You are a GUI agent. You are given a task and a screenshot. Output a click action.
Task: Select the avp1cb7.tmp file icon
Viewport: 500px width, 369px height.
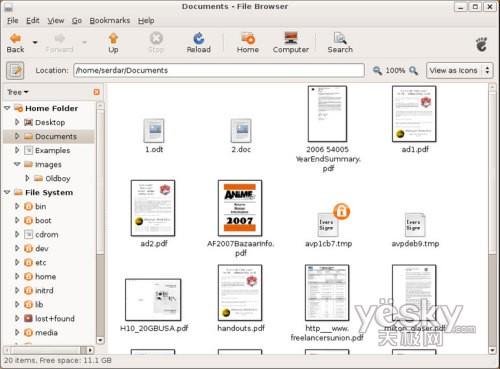click(x=329, y=224)
